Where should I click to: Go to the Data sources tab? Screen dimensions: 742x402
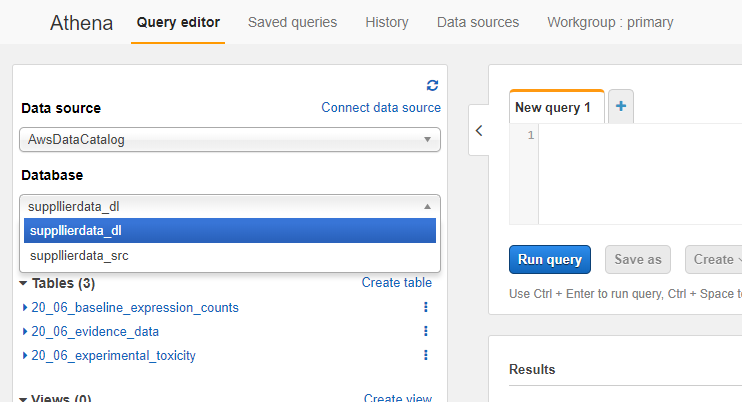[478, 22]
